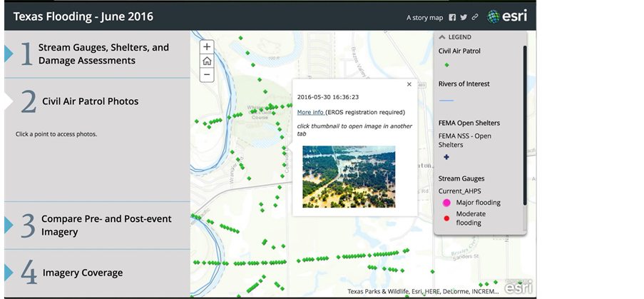Share story map on Facebook
This screenshot has width=644, height=299.
452,17
